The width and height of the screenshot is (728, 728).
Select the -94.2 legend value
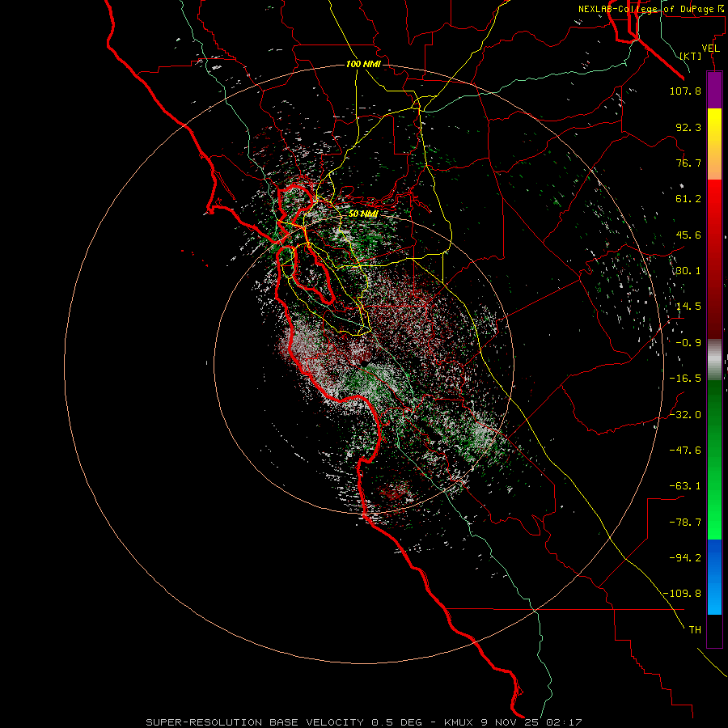pos(685,557)
